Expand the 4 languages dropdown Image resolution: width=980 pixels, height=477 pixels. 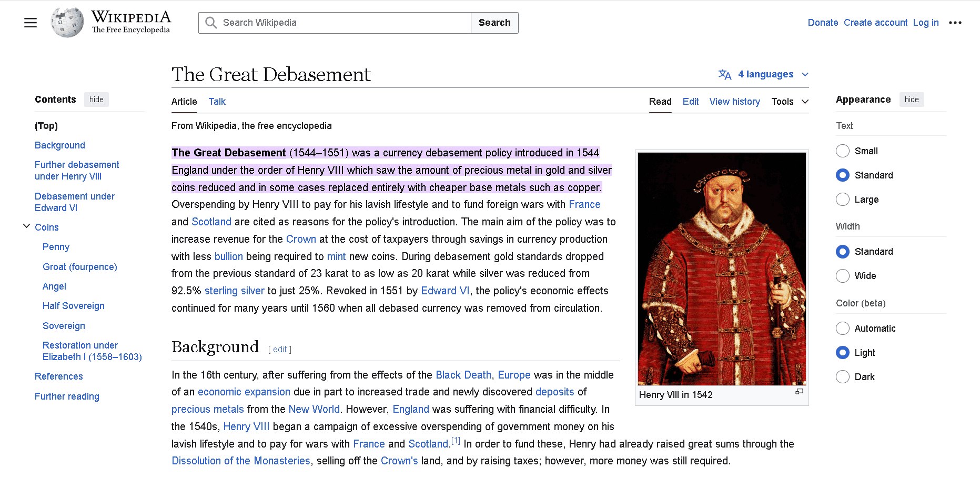click(764, 74)
